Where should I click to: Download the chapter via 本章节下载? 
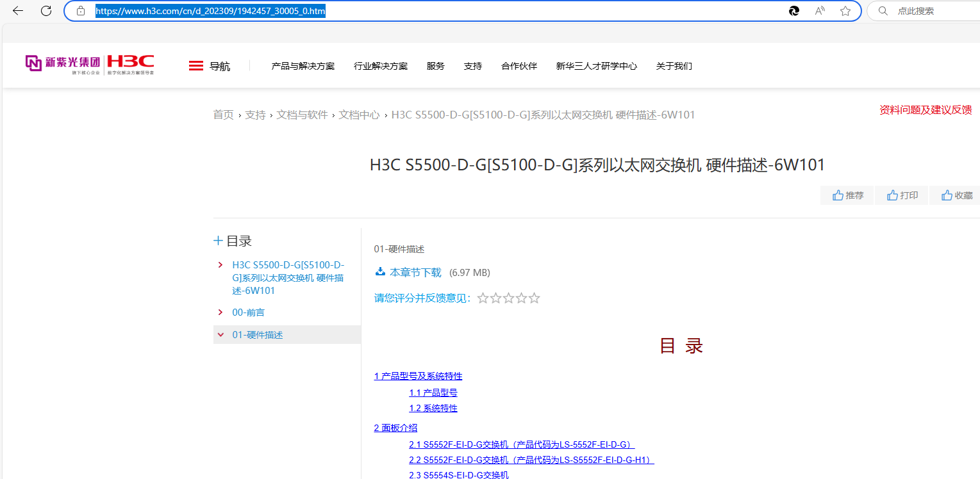point(415,272)
